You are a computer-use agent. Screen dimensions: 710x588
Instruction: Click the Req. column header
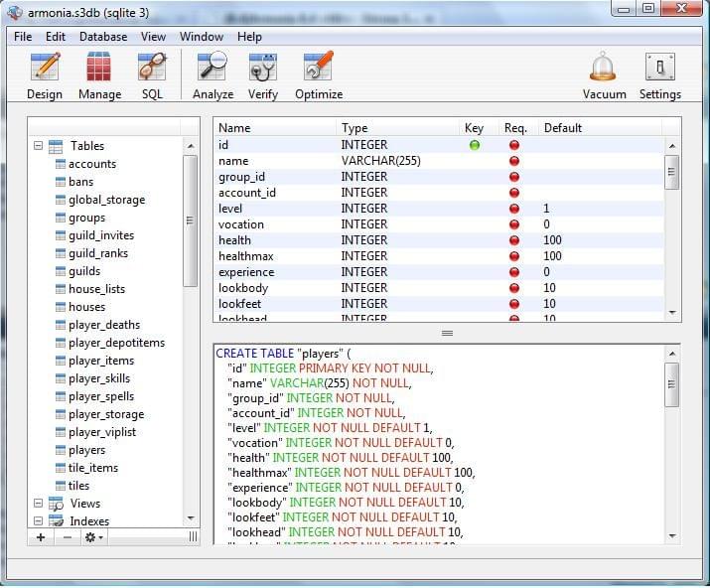pyautogui.click(x=516, y=128)
